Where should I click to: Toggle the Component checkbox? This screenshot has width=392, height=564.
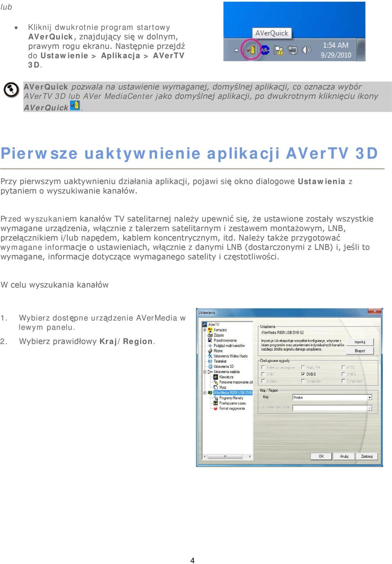(x=343, y=381)
